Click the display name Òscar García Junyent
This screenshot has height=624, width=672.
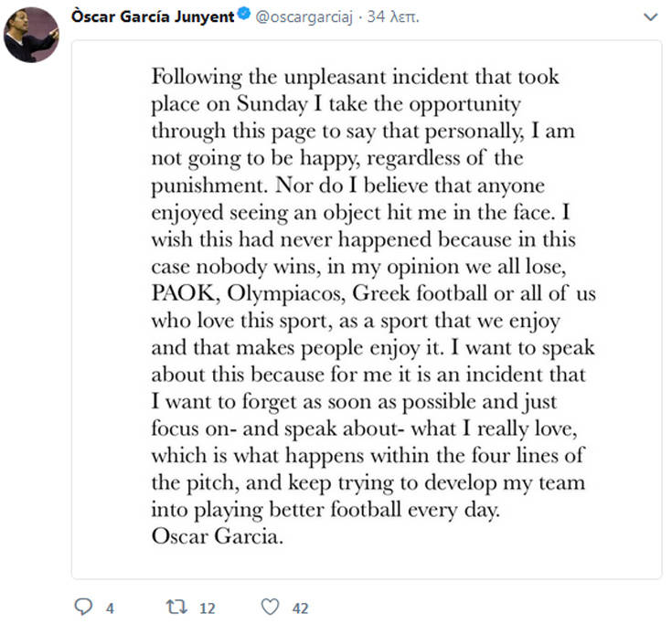click(x=153, y=17)
